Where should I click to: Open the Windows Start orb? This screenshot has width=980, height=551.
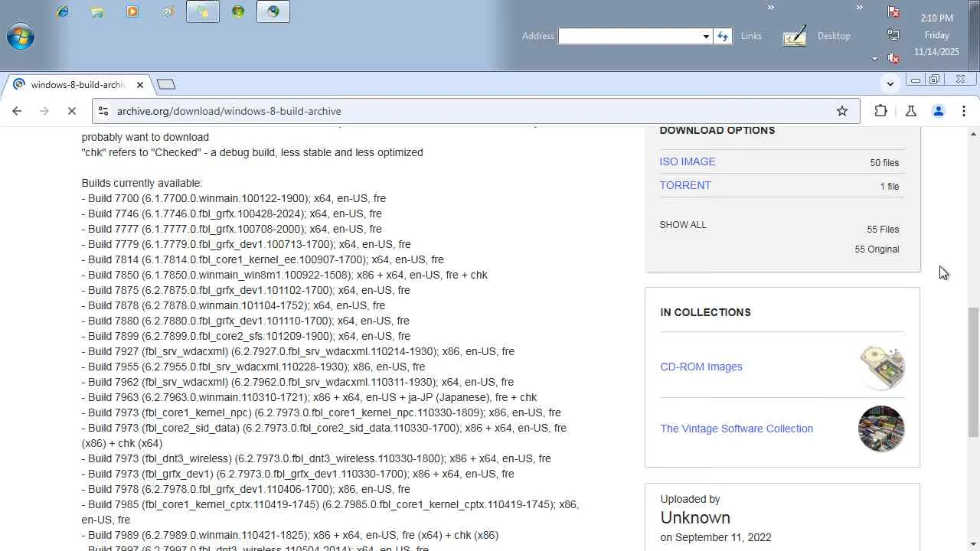21,36
